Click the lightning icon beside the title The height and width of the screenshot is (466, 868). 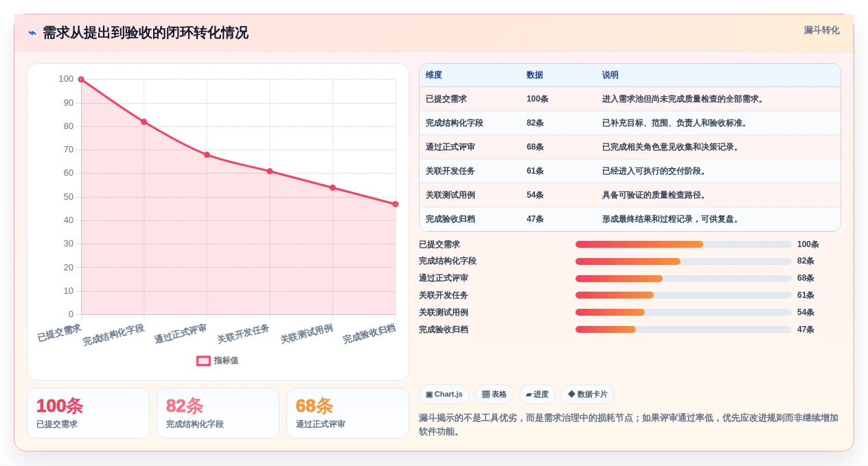(32, 33)
